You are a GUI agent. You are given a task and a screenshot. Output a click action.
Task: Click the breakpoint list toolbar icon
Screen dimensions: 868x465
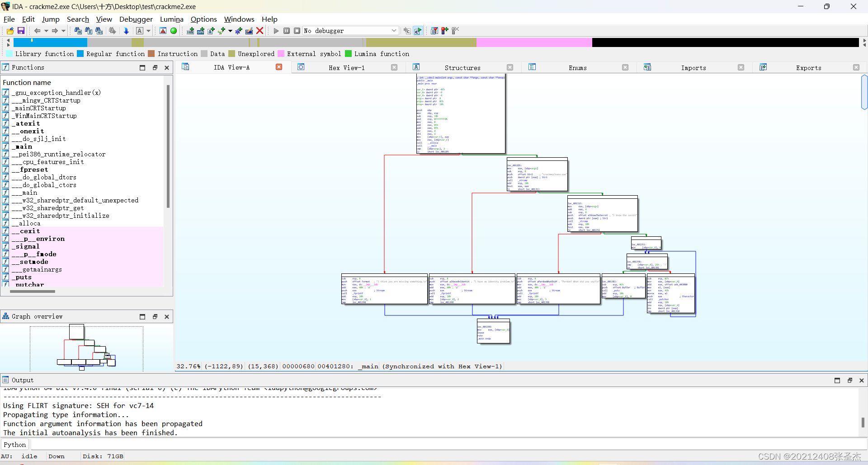(434, 31)
